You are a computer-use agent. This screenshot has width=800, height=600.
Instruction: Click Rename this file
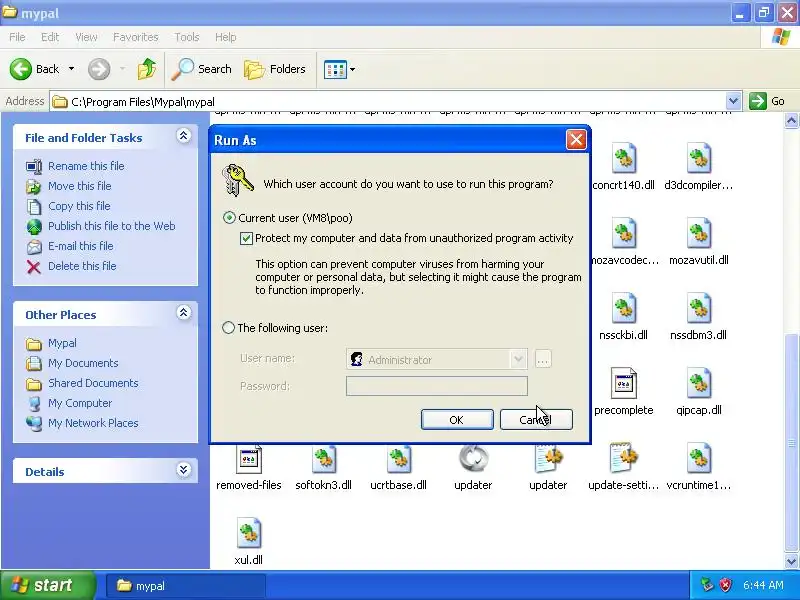[x=86, y=166]
